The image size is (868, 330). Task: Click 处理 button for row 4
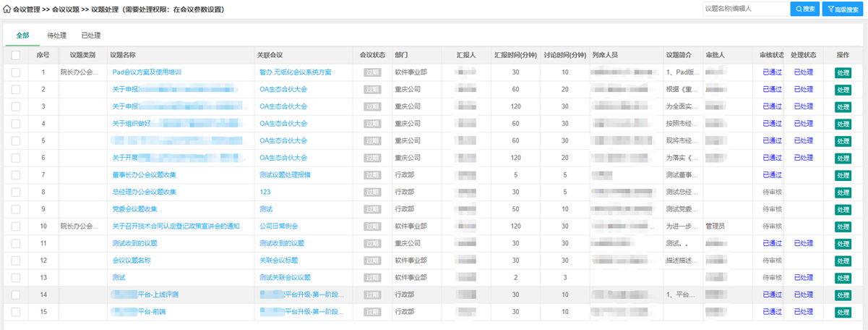(x=843, y=124)
